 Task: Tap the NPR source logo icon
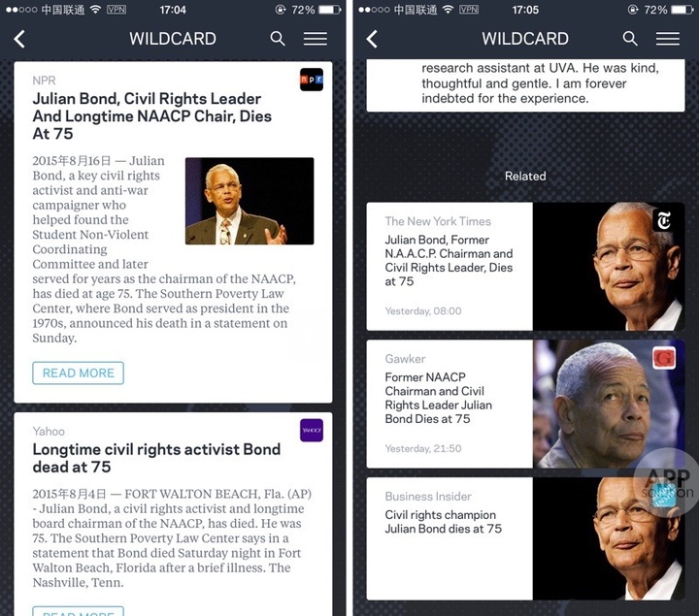pyautogui.click(x=312, y=80)
